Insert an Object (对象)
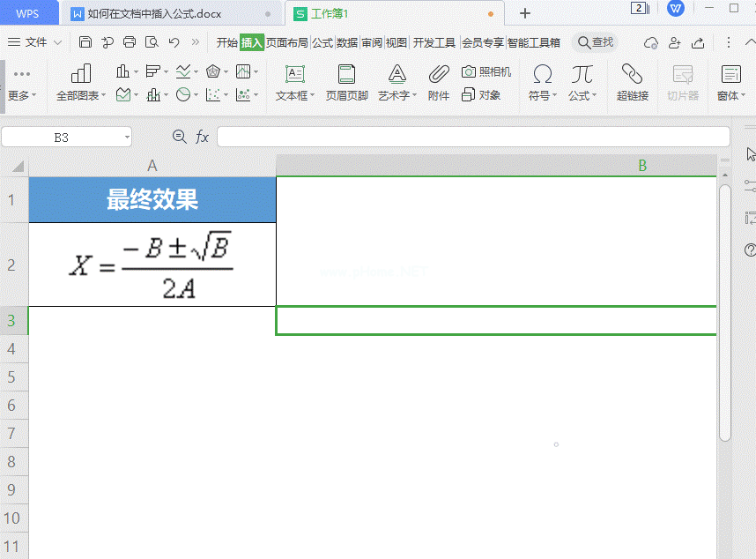The height and width of the screenshot is (559, 756). point(481,94)
